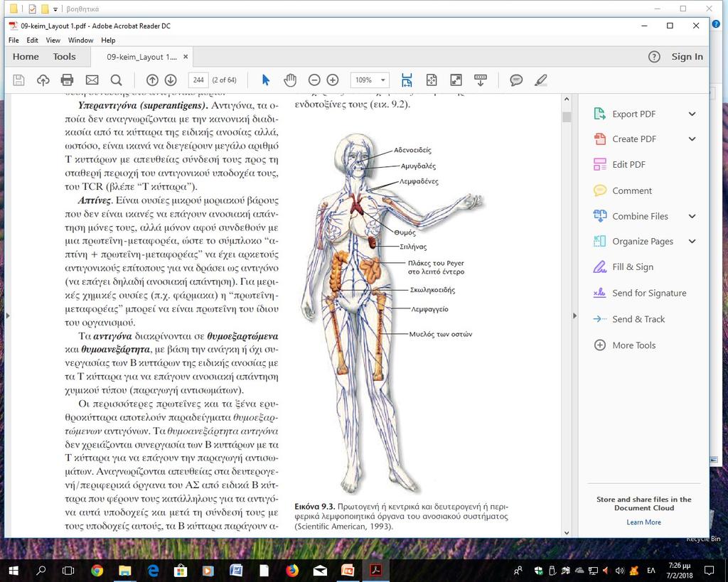Open Firefox from taskbar
The image size is (728, 582).
pos(292,571)
